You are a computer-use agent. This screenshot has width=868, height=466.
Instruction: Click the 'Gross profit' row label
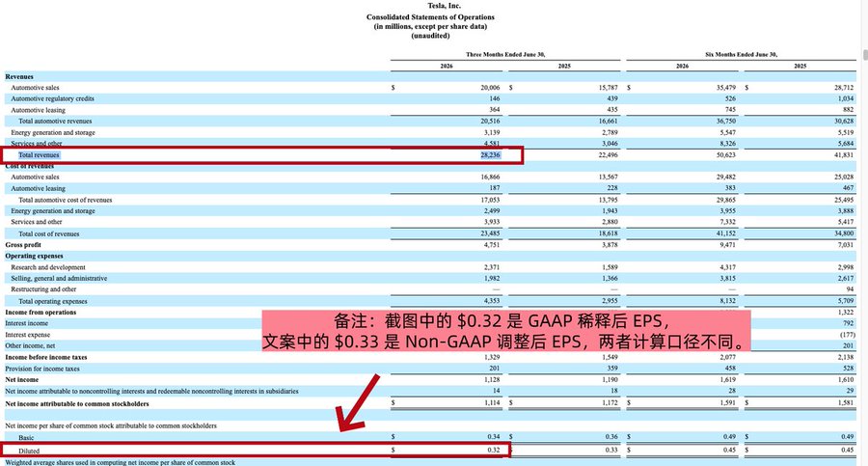pyautogui.click(x=23, y=245)
